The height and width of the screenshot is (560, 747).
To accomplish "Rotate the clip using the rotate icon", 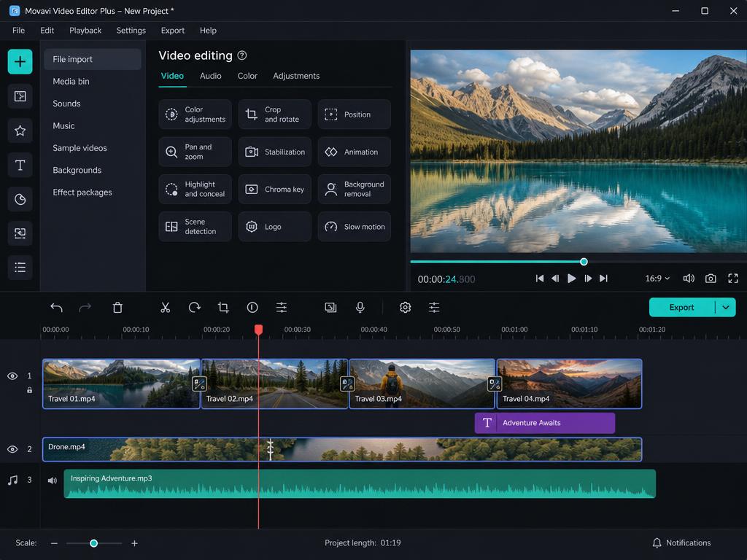I will pos(194,308).
